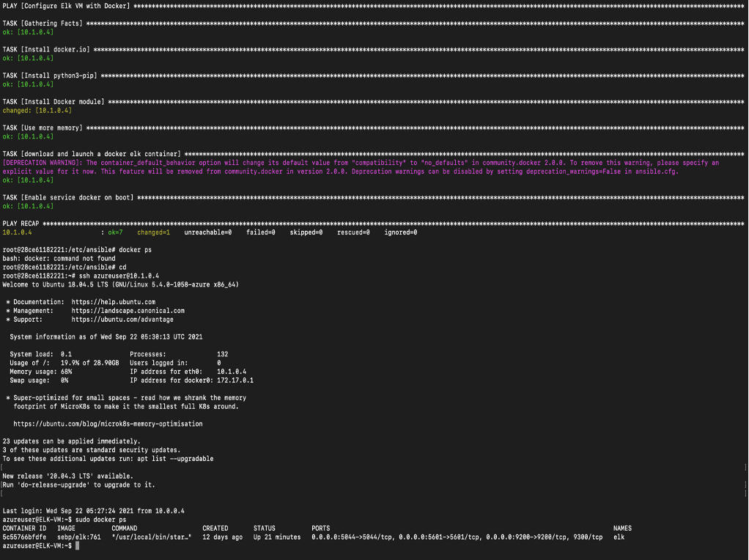
Task: Click 'IP address for docker0: 172.17.0.1' text
Action: (x=191, y=380)
